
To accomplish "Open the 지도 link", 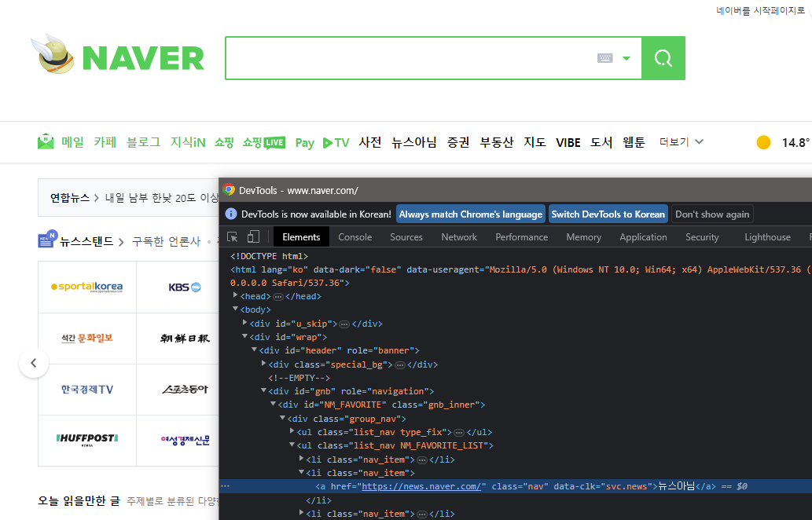I will click(x=535, y=142).
